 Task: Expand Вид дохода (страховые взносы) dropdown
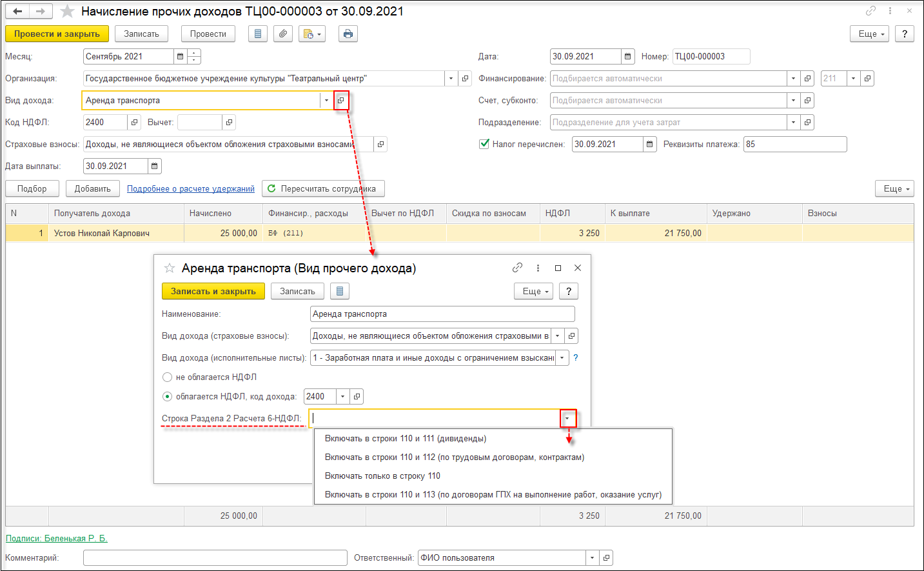(x=557, y=336)
